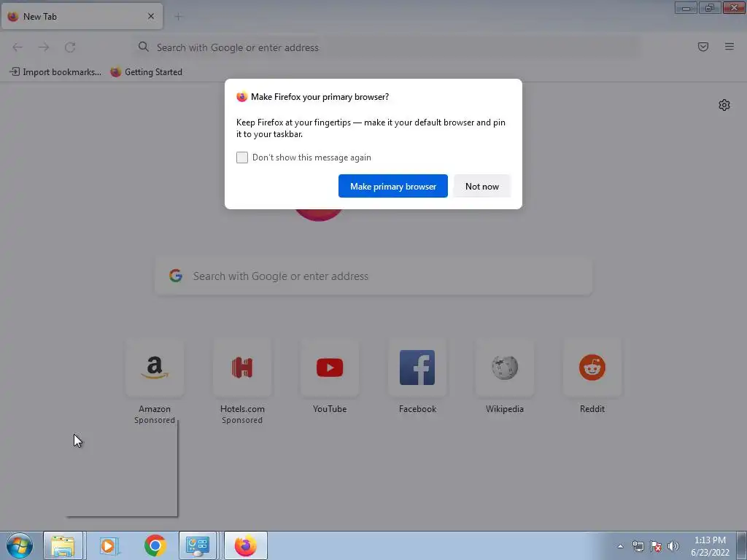Open the Hotels.com shortcut tile
This screenshot has height=560, width=747.
pyautogui.click(x=242, y=367)
